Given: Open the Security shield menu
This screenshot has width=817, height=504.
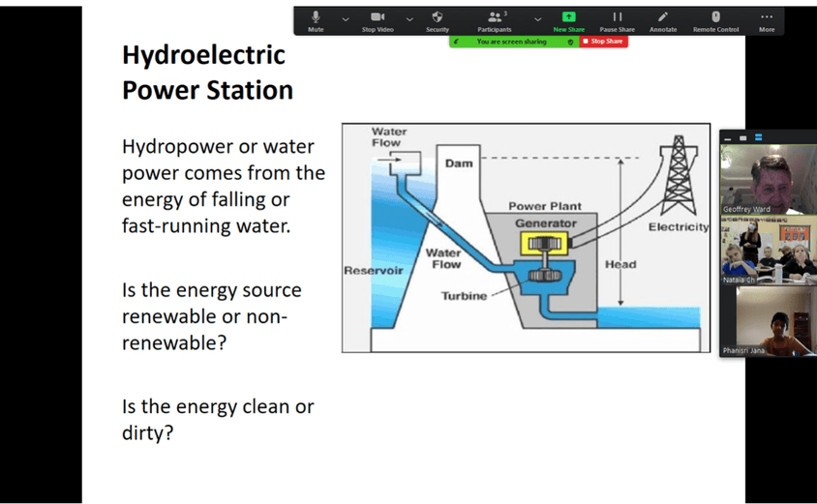Looking at the screenshot, I should click(438, 19).
